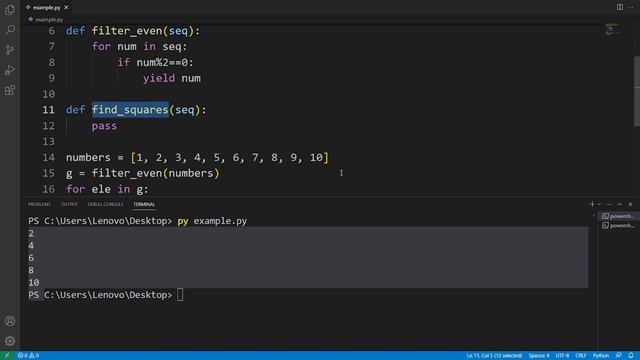Viewport: 640px width, 360px height.
Task: Click CRLF end of line status entry
Action: point(580,356)
